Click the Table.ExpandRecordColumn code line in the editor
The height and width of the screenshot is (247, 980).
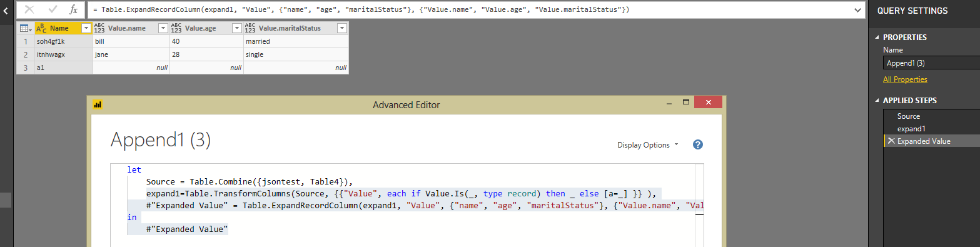pos(425,206)
